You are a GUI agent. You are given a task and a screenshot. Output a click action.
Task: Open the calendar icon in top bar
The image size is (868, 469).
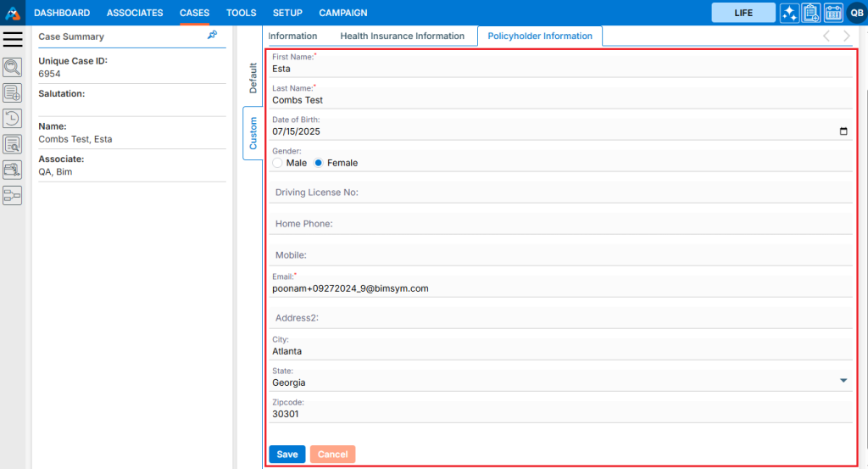pos(833,13)
